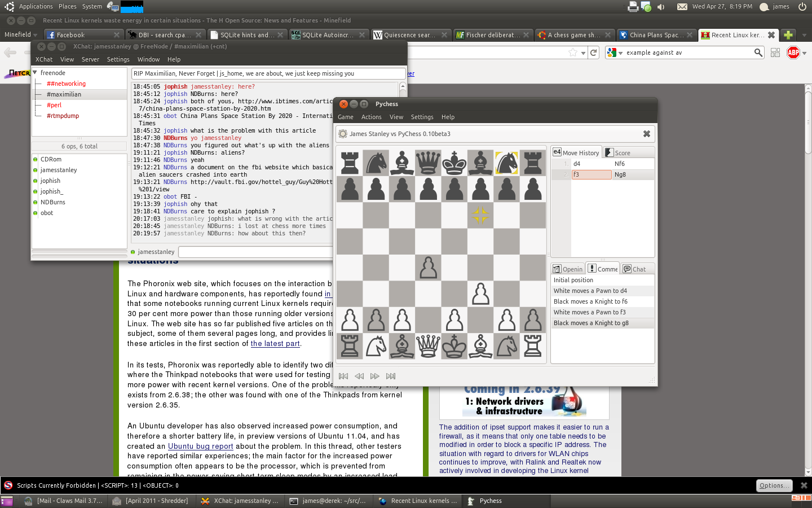Bookmark page with the star icon
Image resolution: width=812 pixels, height=508 pixels.
point(573,52)
